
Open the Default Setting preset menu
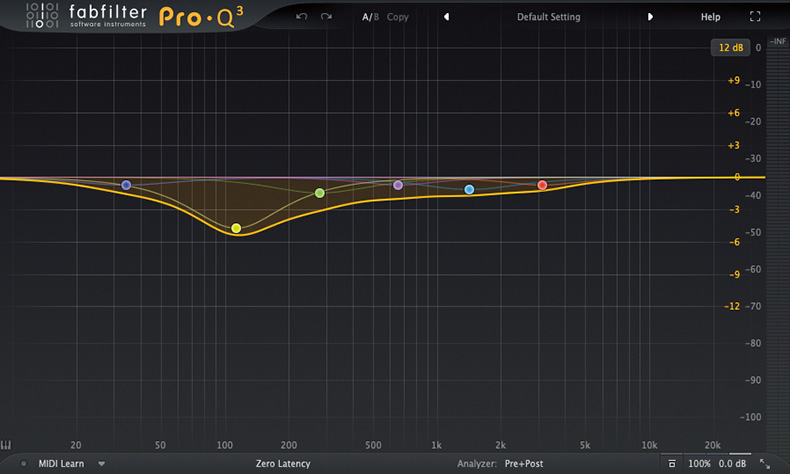(x=548, y=17)
